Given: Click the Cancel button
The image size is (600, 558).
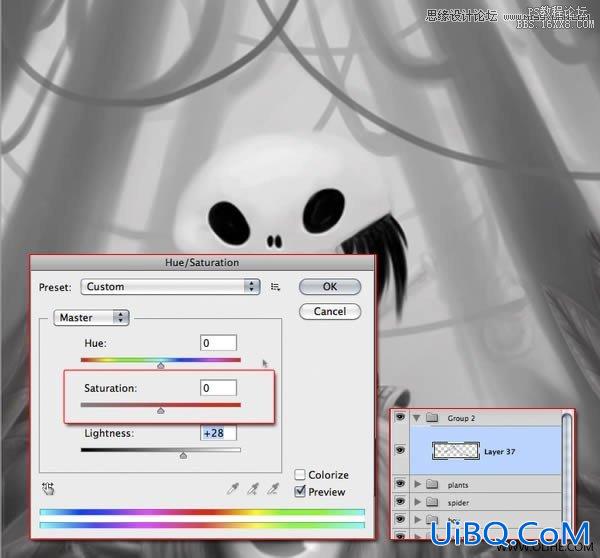Looking at the screenshot, I should coord(329,311).
